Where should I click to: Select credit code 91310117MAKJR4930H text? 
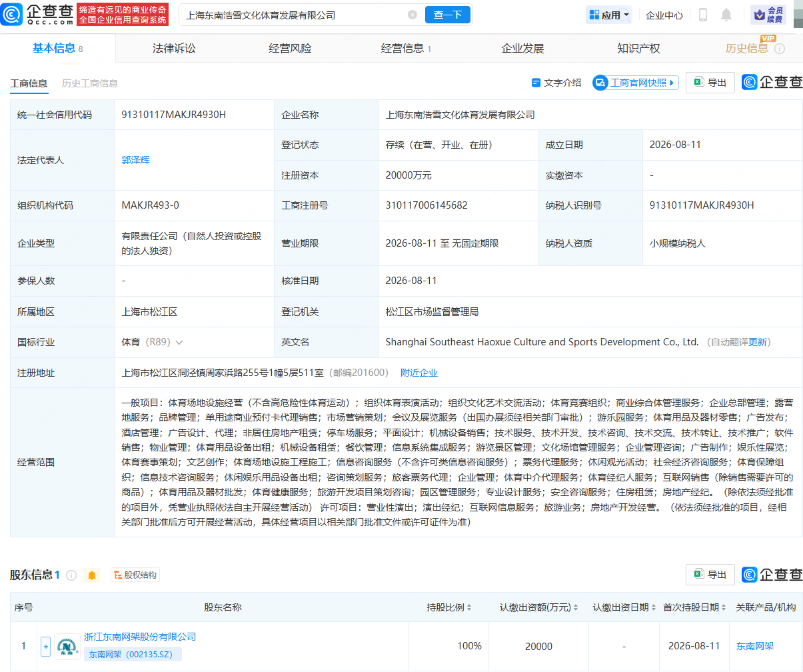(173, 115)
